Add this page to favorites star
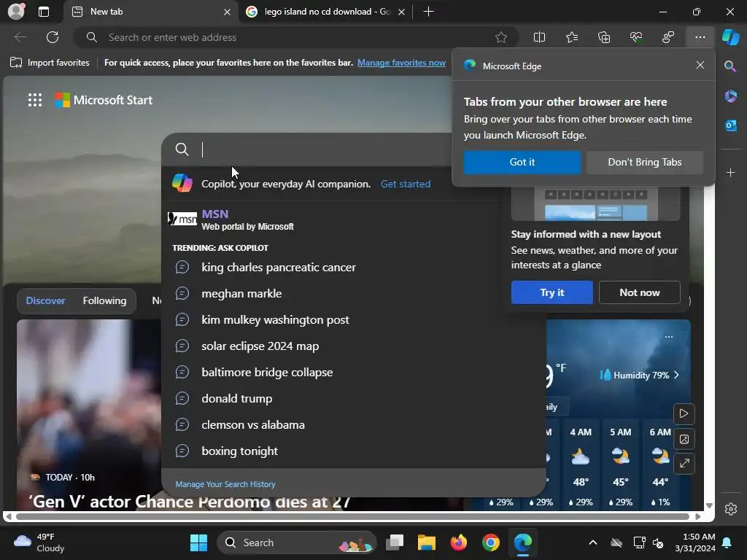Viewport: 747px width, 560px height. tap(500, 37)
